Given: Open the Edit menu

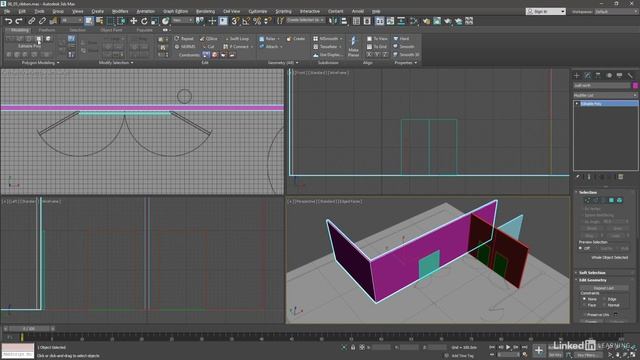Looking at the screenshot, I should tap(22, 11).
